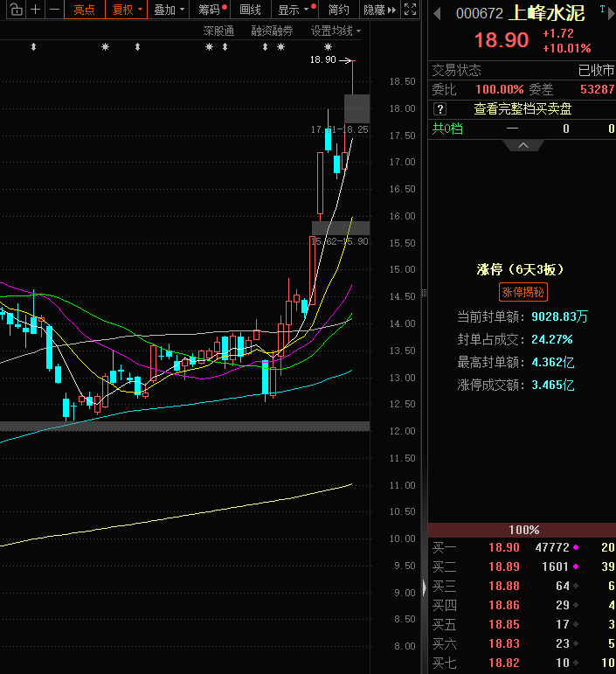Go to previous stock with left arrow

pos(437,14)
